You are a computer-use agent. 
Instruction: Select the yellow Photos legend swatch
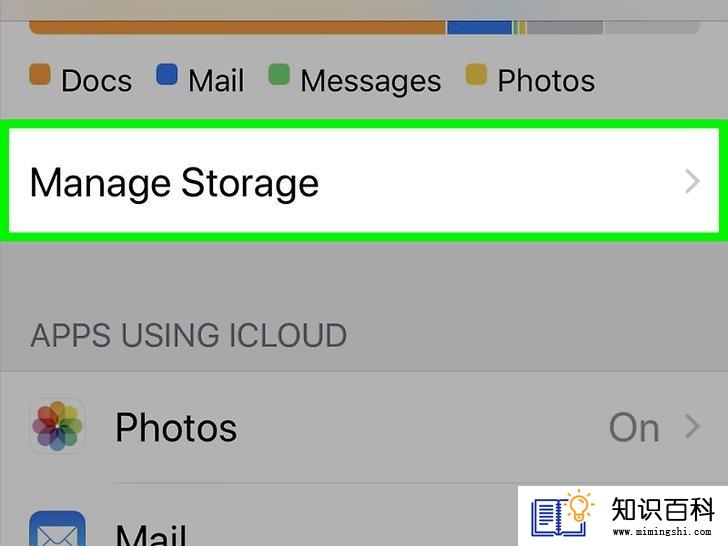476,74
